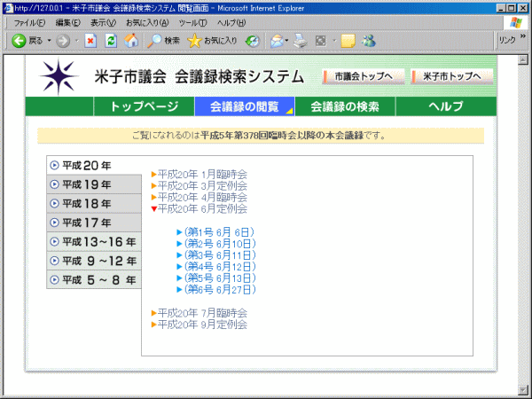
Task: Expand 平成20年 1月臨時会
Action: click(199, 175)
